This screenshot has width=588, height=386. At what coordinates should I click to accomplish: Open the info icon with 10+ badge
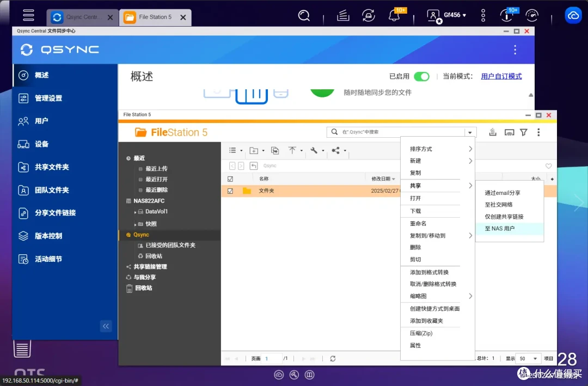507,16
